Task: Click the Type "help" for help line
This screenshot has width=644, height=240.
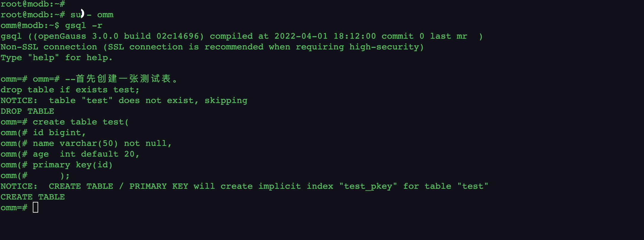Action: pyautogui.click(x=56, y=57)
